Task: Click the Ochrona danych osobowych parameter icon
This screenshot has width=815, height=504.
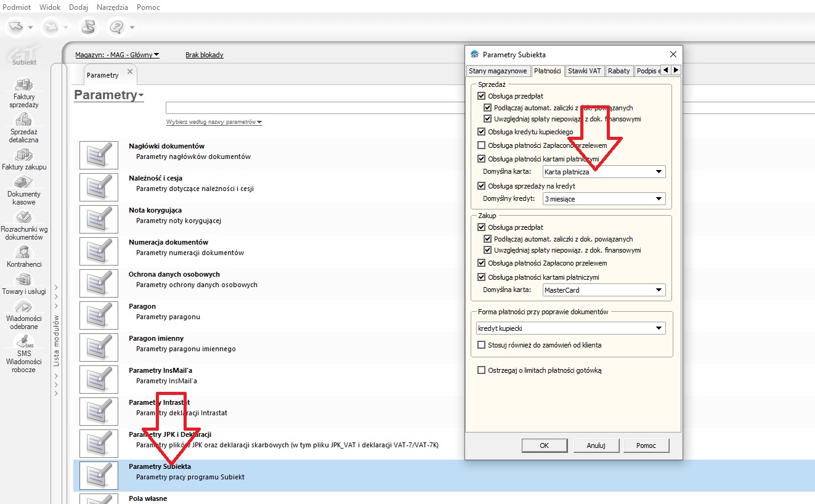Action: click(99, 283)
